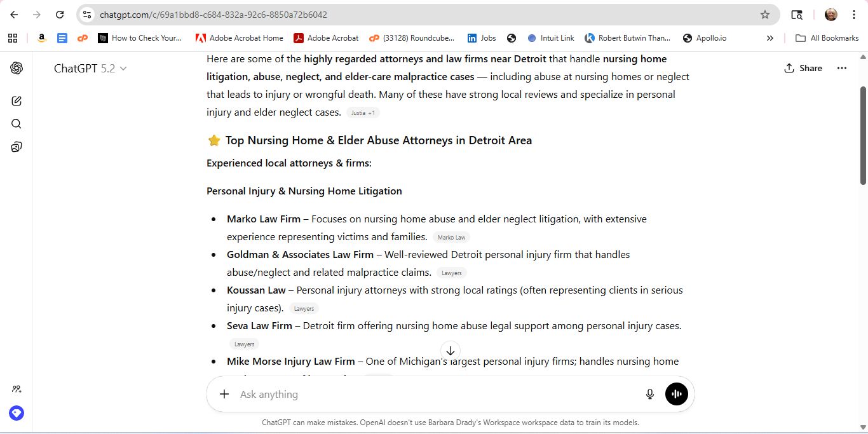Open the blue workspace badge icon
This screenshot has width=868, height=434.
17,413
